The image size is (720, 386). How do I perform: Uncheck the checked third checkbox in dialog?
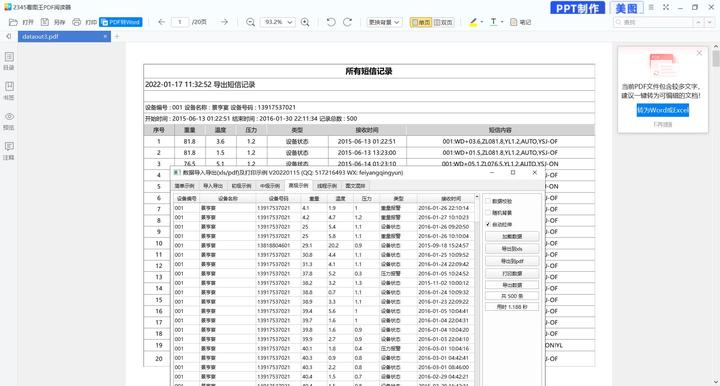[488, 224]
